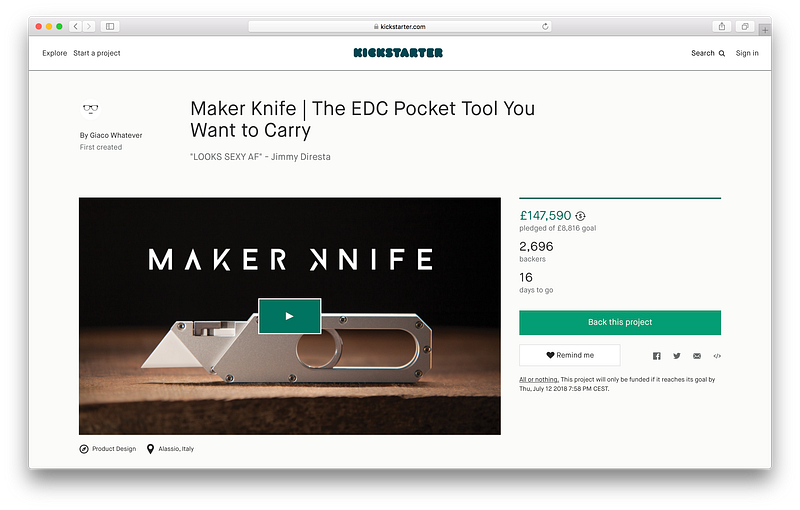Viewport: 800px width, 510px height.
Task: Share the project via email icon
Action: pyautogui.click(x=697, y=356)
